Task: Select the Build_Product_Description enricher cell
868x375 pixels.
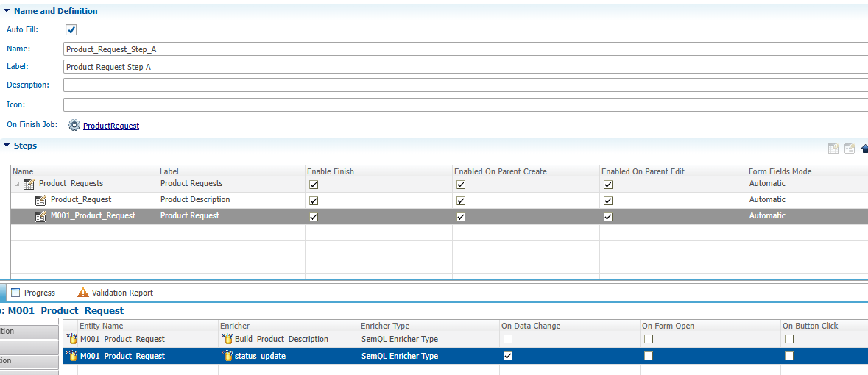Action: pyautogui.click(x=289, y=339)
